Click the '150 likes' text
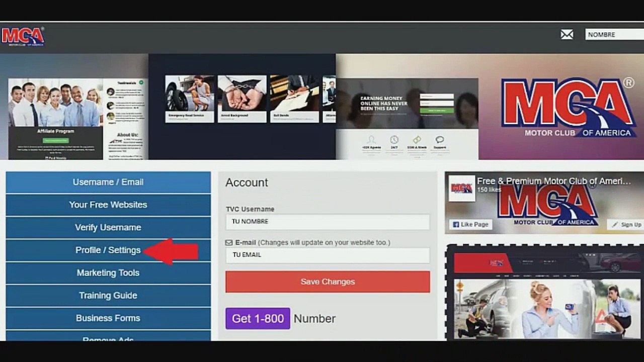644x362 pixels. tap(489, 190)
